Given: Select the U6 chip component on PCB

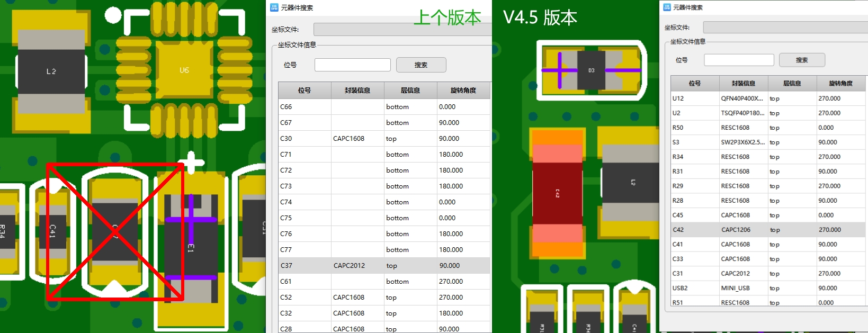Looking at the screenshot, I should point(184,69).
